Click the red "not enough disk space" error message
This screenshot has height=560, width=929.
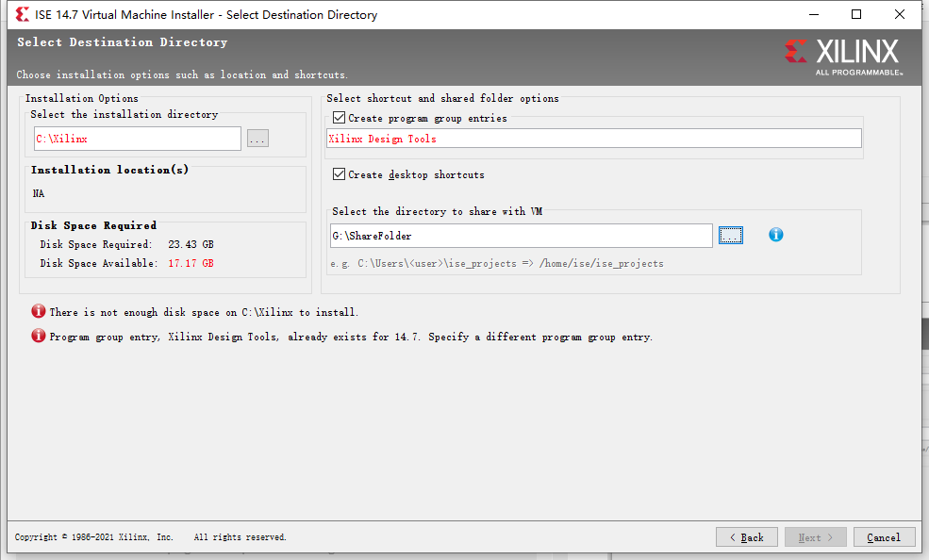203,311
